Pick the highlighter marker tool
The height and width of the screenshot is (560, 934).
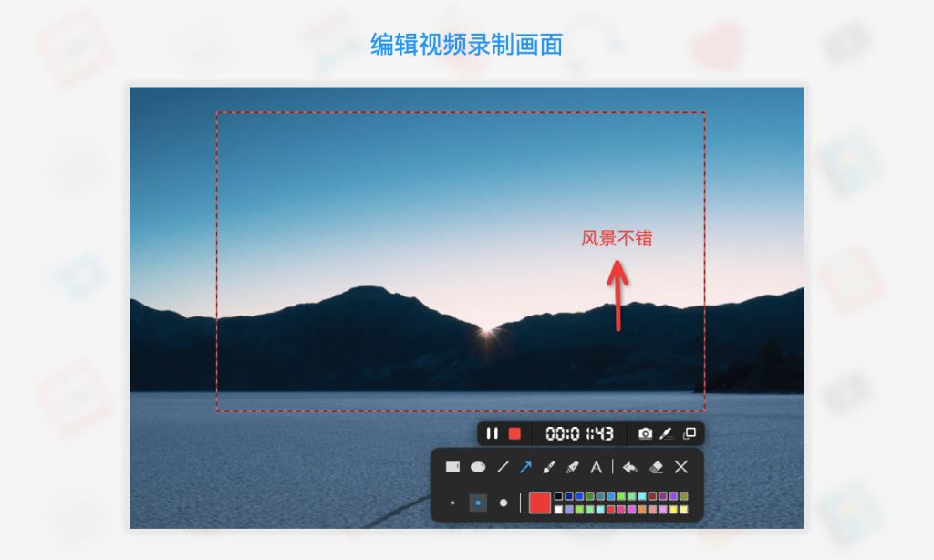[x=573, y=467]
